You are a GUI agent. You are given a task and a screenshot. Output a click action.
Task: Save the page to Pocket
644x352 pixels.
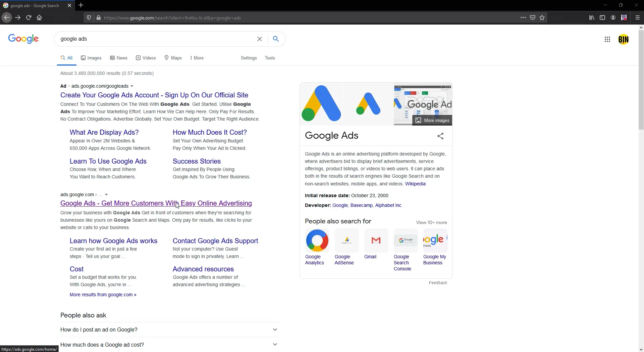pos(533,17)
